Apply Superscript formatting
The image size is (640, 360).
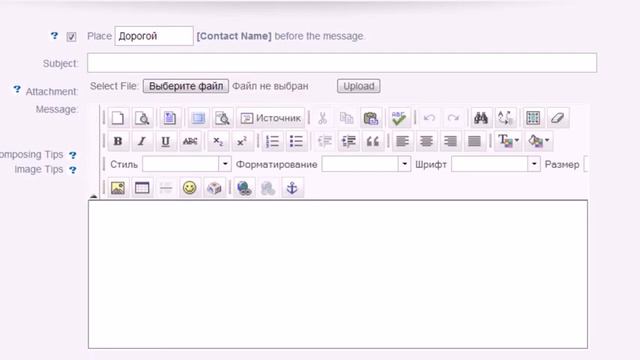coord(242,141)
